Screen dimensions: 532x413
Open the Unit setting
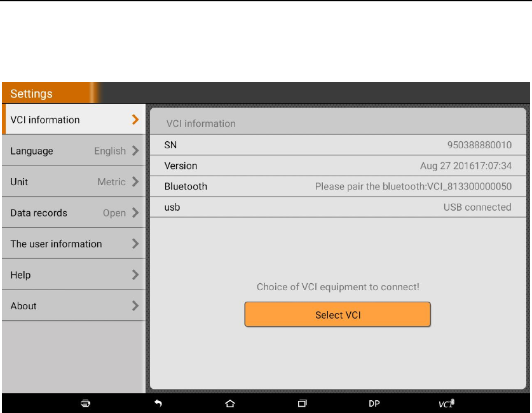click(x=74, y=181)
